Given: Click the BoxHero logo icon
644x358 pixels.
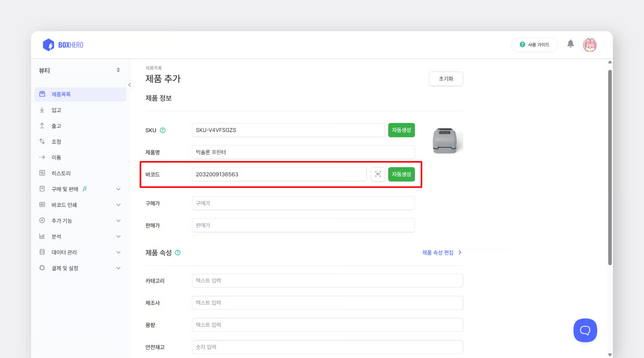Looking at the screenshot, I should point(48,45).
